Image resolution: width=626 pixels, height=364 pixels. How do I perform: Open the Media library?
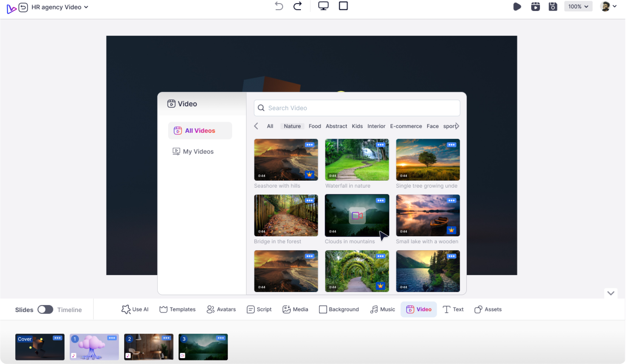295,309
